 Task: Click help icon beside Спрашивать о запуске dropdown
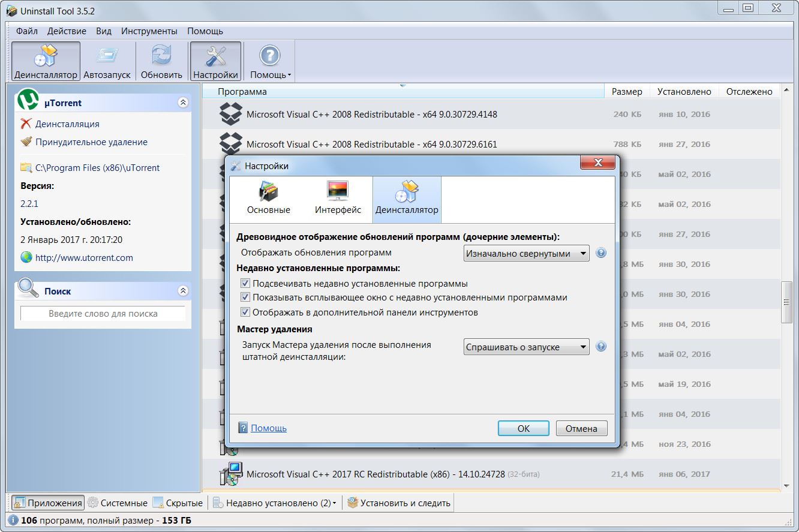click(x=601, y=346)
